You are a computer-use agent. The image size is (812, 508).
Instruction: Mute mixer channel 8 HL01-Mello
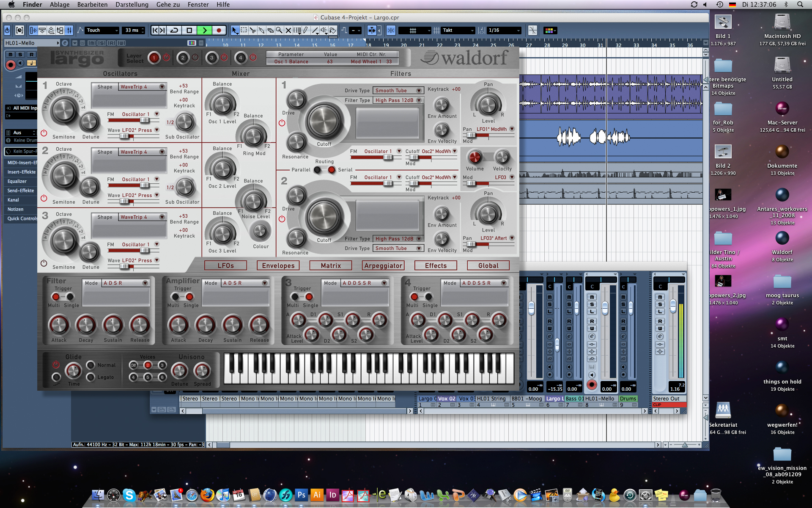pyautogui.click(x=592, y=297)
